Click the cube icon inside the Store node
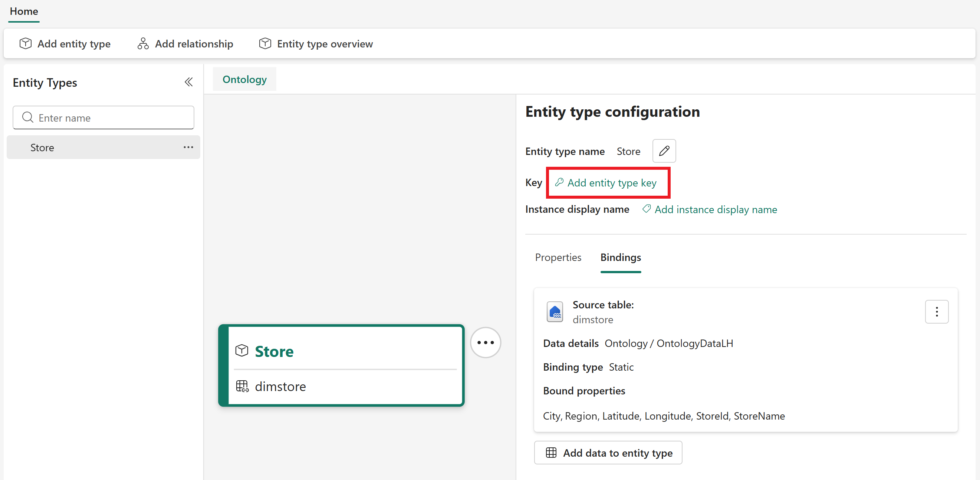The image size is (980, 480). pyautogui.click(x=241, y=350)
